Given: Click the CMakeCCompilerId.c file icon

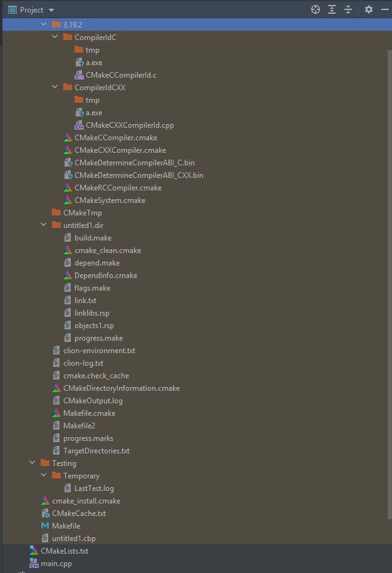Looking at the screenshot, I should (79, 75).
